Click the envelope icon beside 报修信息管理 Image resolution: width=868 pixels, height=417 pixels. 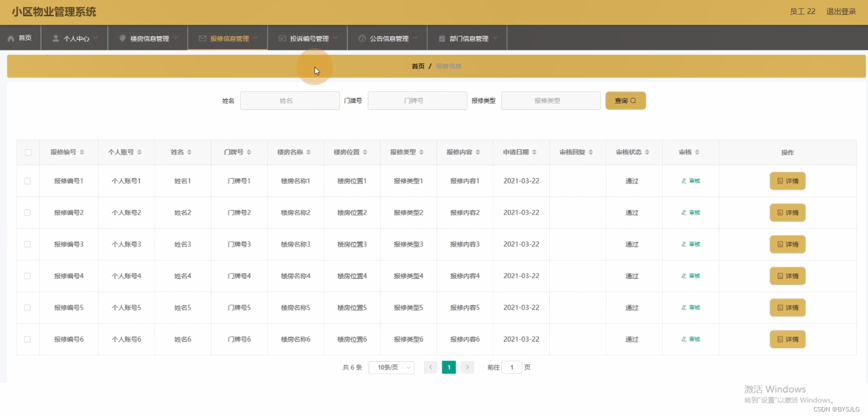coord(203,39)
